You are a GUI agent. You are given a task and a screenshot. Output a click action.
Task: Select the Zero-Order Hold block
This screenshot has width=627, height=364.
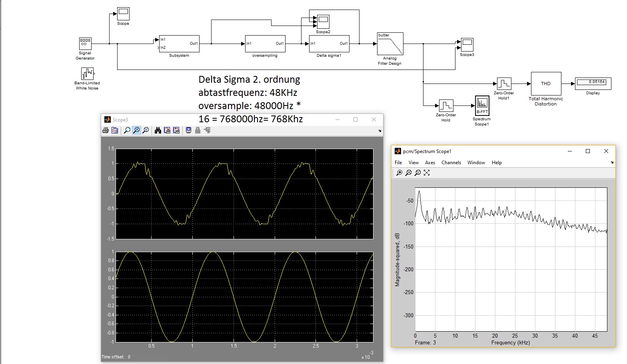[x=446, y=106]
